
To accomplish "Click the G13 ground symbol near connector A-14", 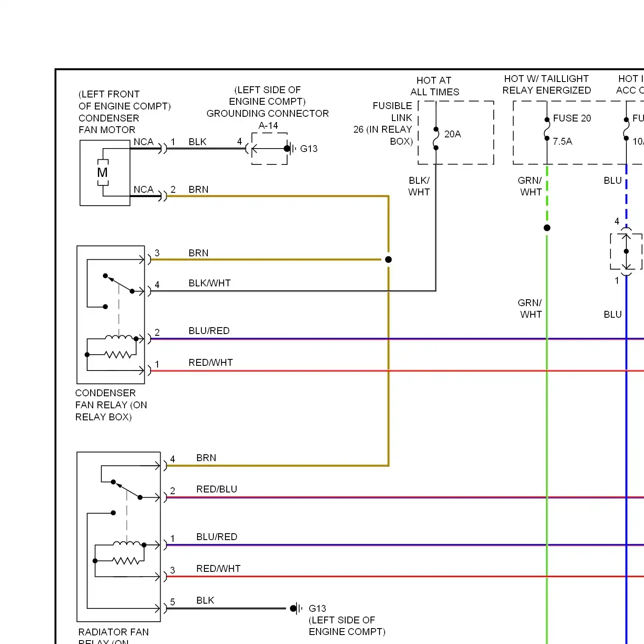I will click(291, 149).
